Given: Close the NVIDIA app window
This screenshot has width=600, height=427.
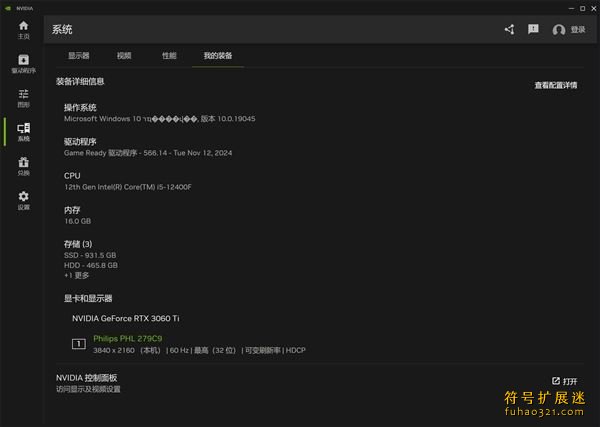Looking at the screenshot, I should coord(594,8).
